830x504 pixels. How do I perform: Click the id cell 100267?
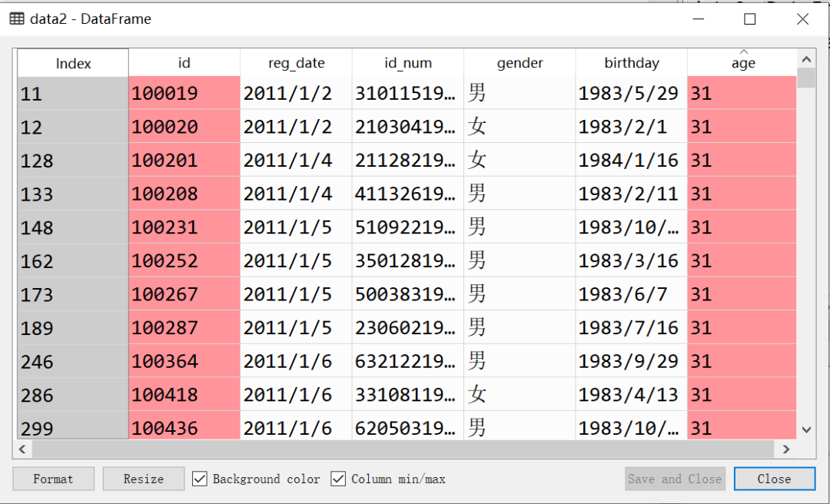[184, 293]
